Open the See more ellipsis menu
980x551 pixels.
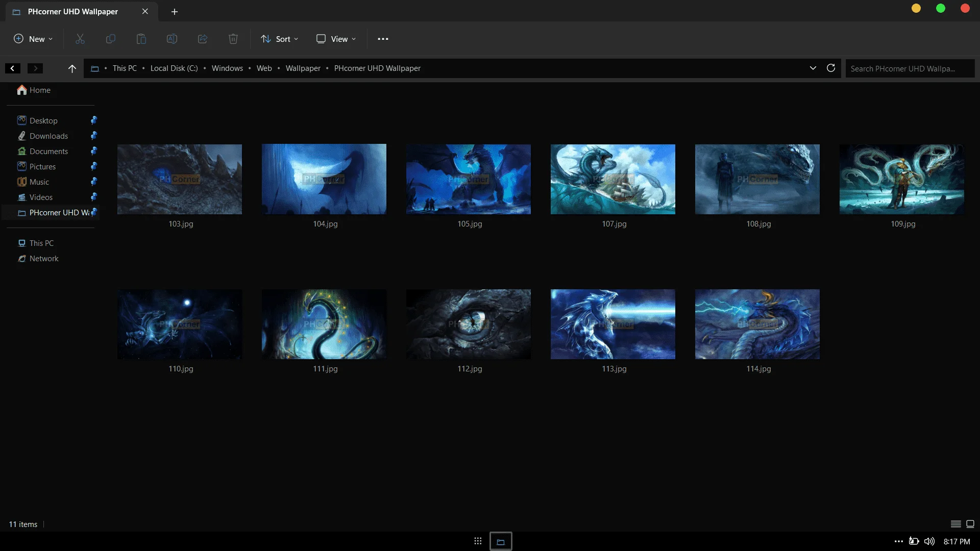tap(383, 39)
